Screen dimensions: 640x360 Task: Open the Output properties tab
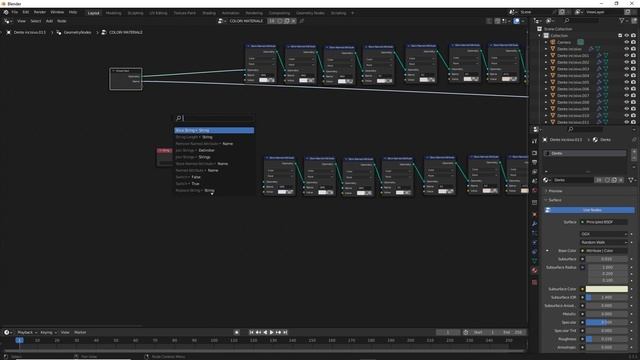pyautogui.click(x=534, y=162)
